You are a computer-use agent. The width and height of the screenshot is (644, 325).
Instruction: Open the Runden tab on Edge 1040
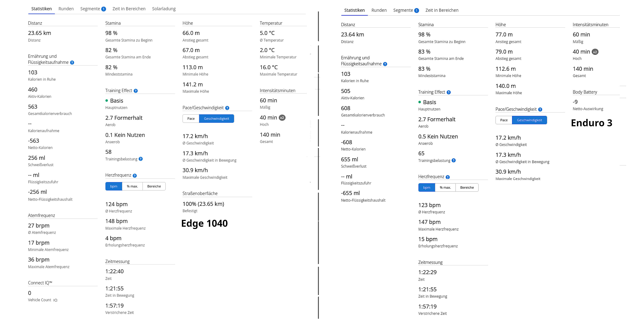click(66, 9)
